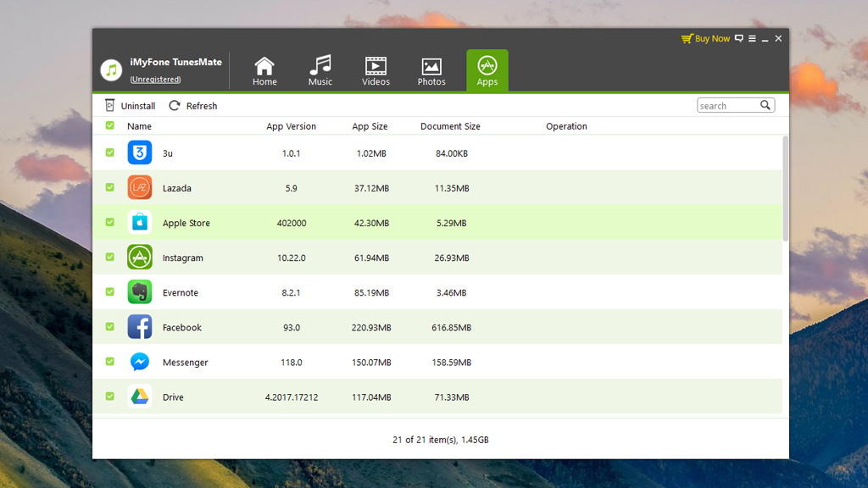Image resolution: width=868 pixels, height=488 pixels.
Task: Select the Apps tab
Action: 487,71
